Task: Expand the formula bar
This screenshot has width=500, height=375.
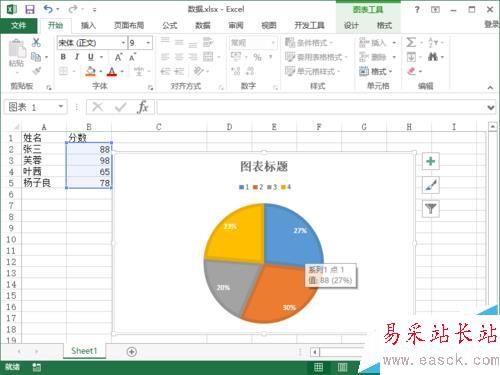Action: tap(490, 107)
